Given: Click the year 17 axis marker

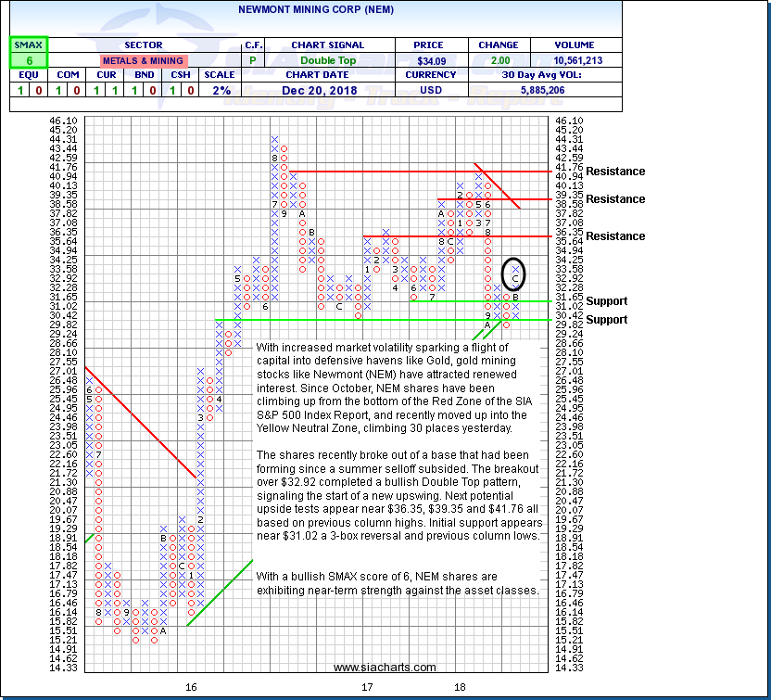Looking at the screenshot, I should point(367,687).
